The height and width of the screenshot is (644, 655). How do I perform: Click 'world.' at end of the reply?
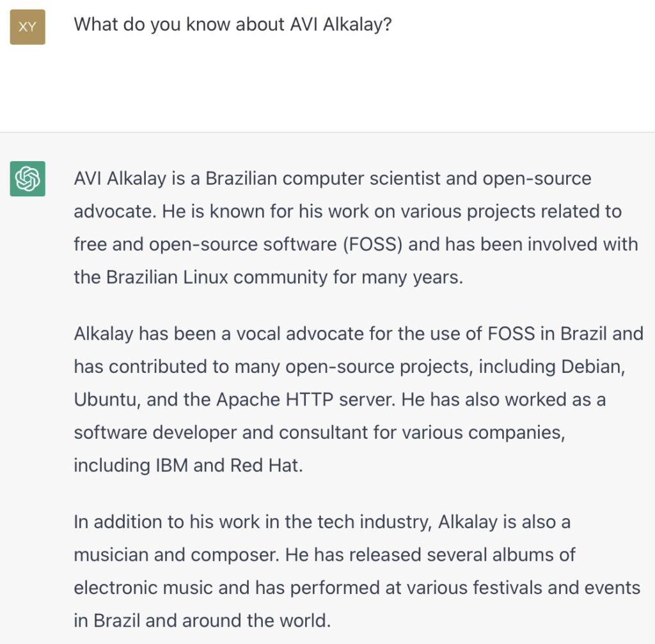[x=305, y=621]
